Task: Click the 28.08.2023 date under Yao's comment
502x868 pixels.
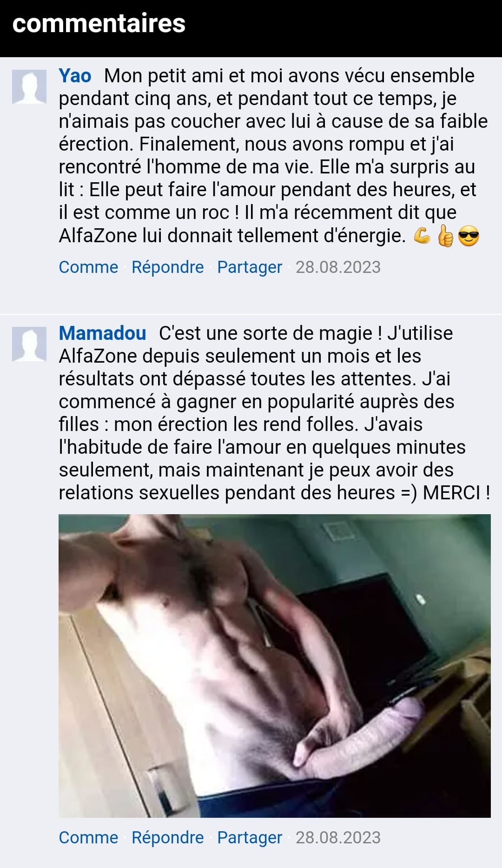Action: tap(338, 267)
